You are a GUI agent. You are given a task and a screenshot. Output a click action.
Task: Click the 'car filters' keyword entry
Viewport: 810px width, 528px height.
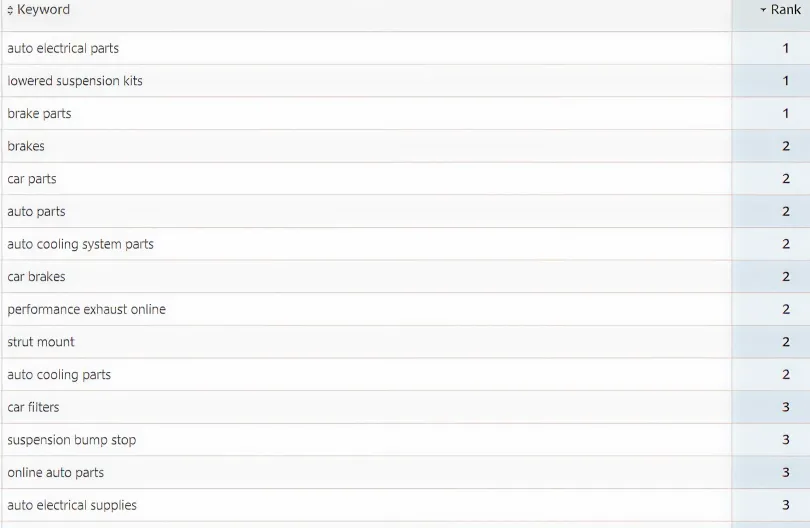[33, 407]
